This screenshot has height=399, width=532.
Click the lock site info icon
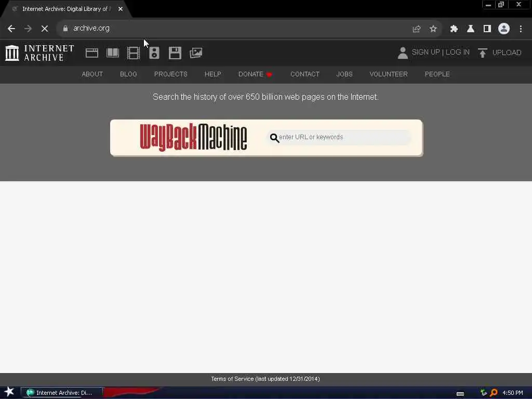(65, 29)
